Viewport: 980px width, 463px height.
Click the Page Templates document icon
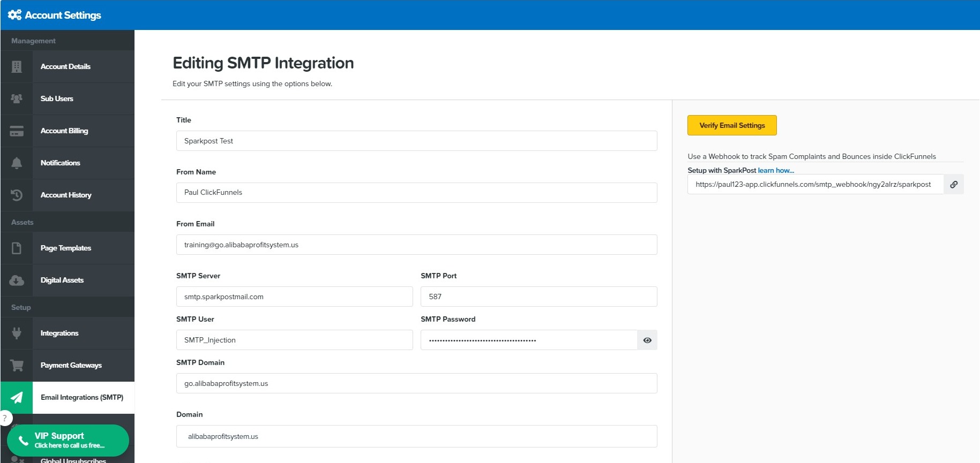pos(17,248)
